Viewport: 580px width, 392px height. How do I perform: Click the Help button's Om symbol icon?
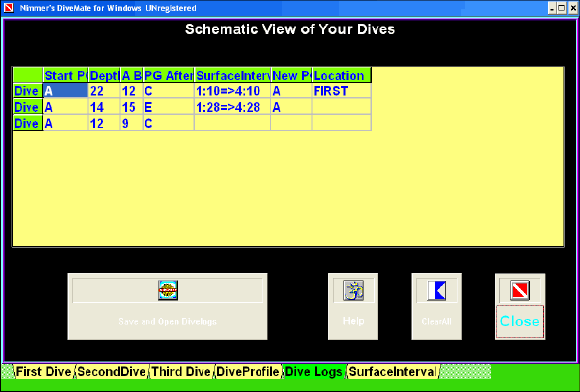coord(353,290)
